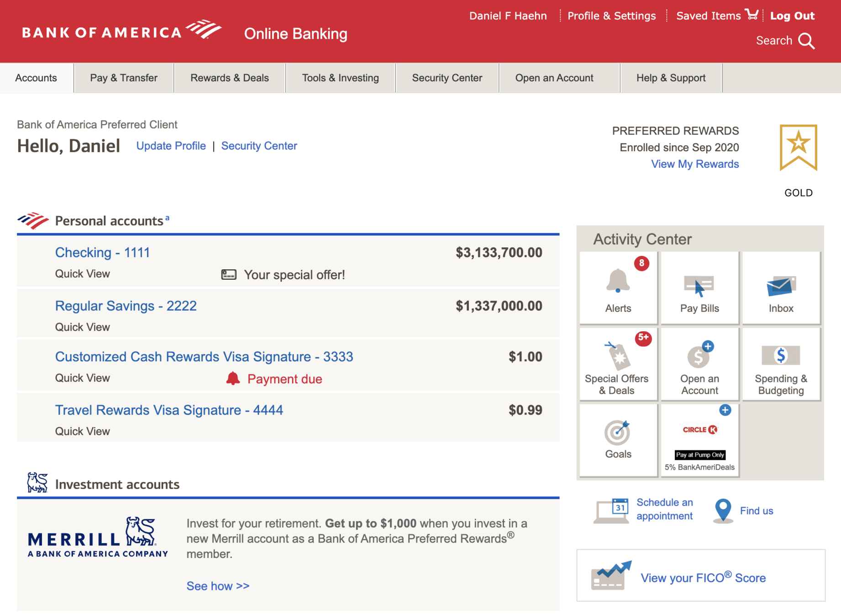
Task: Click the $3,133,700.00 checking balance
Action: [499, 252]
